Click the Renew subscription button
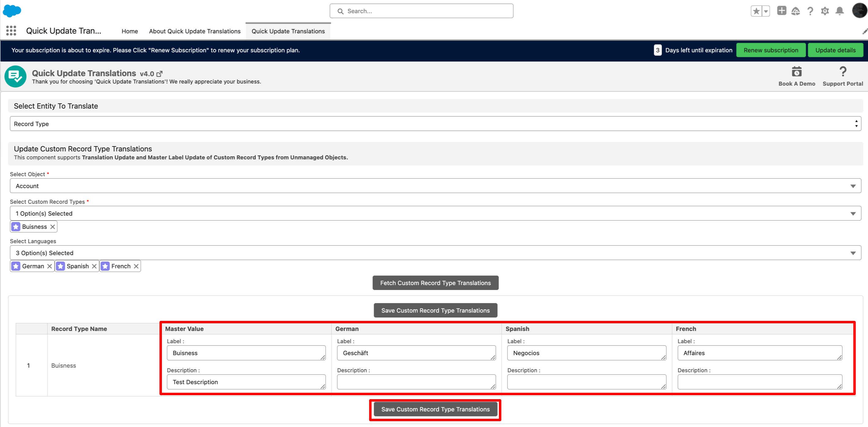The height and width of the screenshot is (427, 868). 771,50
